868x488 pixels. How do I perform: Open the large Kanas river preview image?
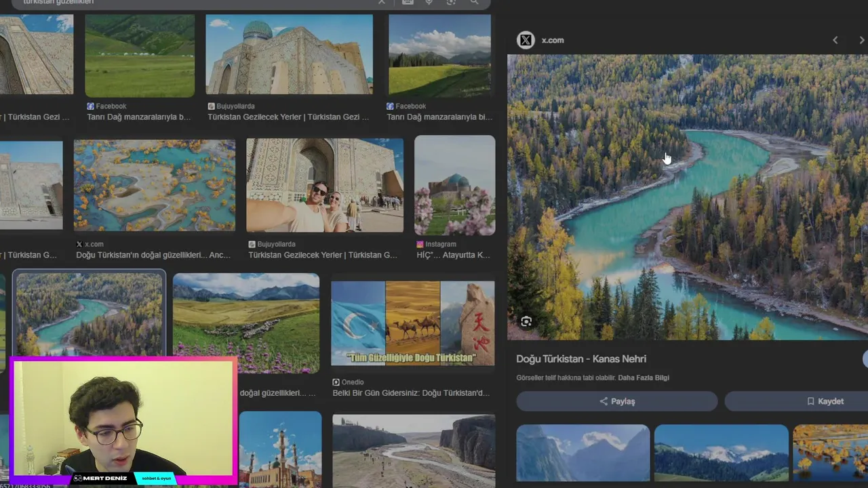[688, 197]
